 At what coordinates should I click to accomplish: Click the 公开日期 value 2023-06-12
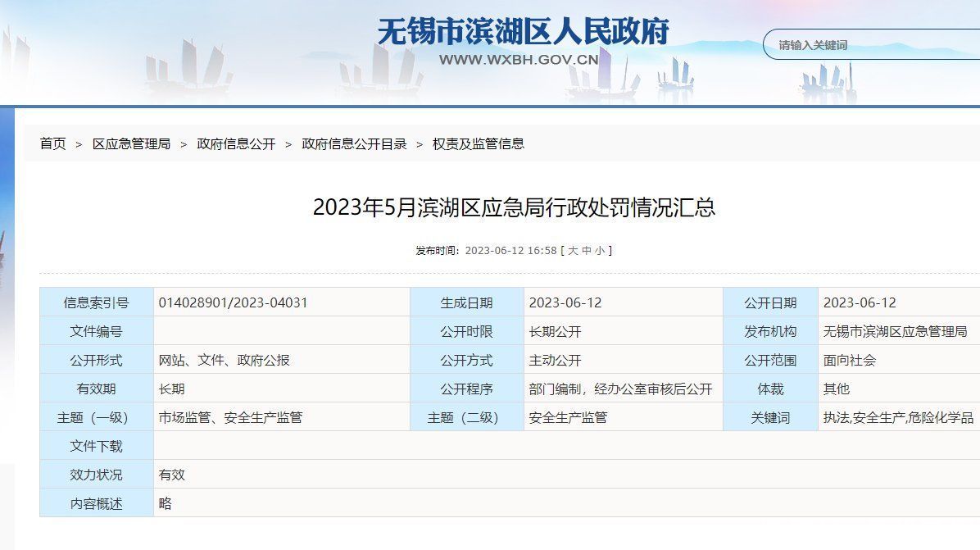pyautogui.click(x=860, y=302)
